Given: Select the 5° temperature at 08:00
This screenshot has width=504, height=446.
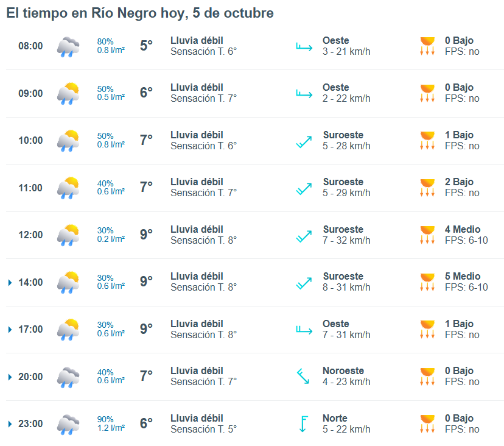Looking at the screenshot, I should tap(146, 46).
